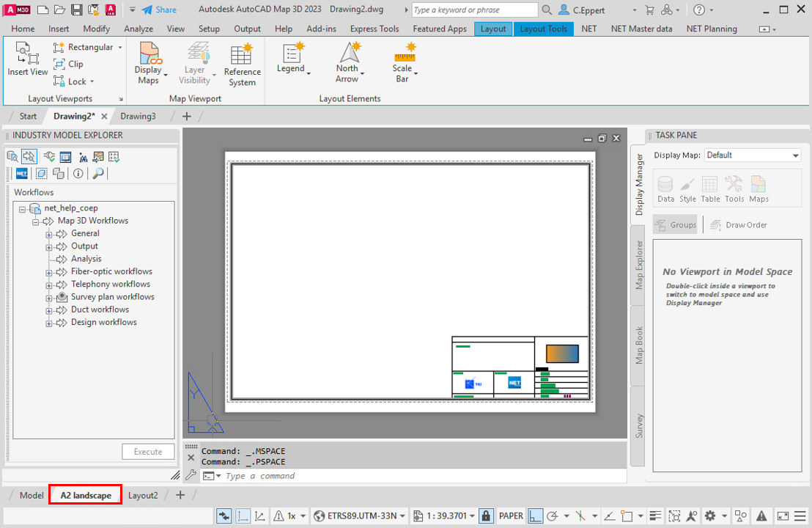Toggle clean screen icon in status bar
The height and width of the screenshot is (528, 812).
point(783,516)
